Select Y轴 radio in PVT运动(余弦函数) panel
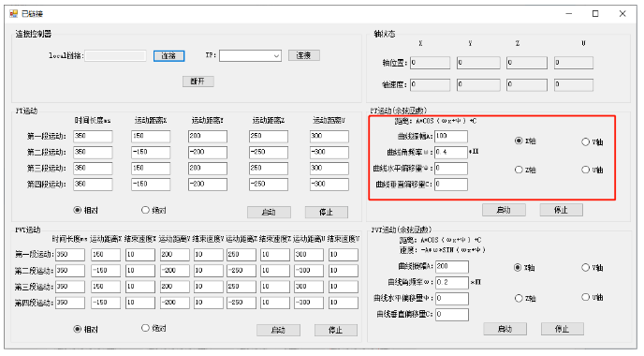The height and width of the screenshot is (356, 644). click(593, 268)
